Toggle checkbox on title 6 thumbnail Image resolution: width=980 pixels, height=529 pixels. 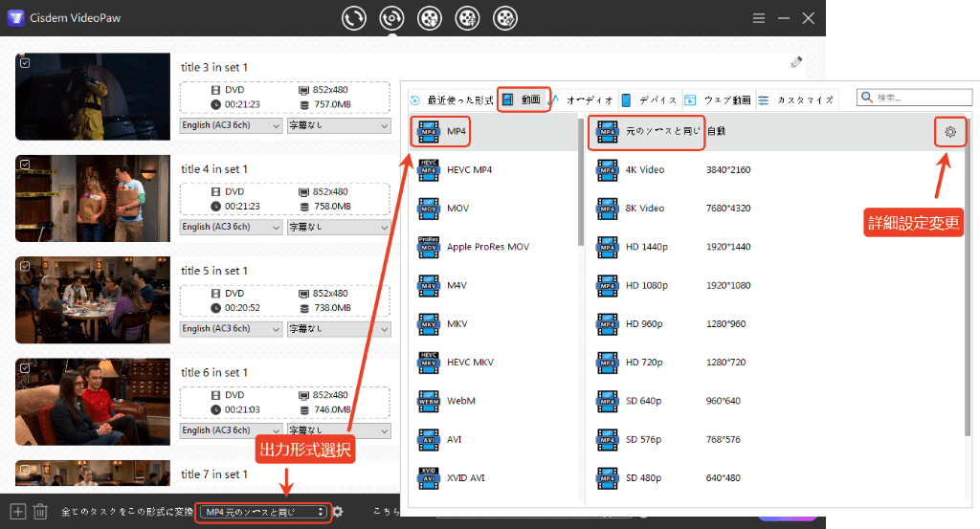(x=25, y=368)
